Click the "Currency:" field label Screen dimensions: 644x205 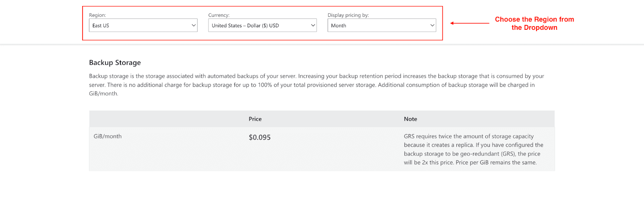pyautogui.click(x=219, y=15)
